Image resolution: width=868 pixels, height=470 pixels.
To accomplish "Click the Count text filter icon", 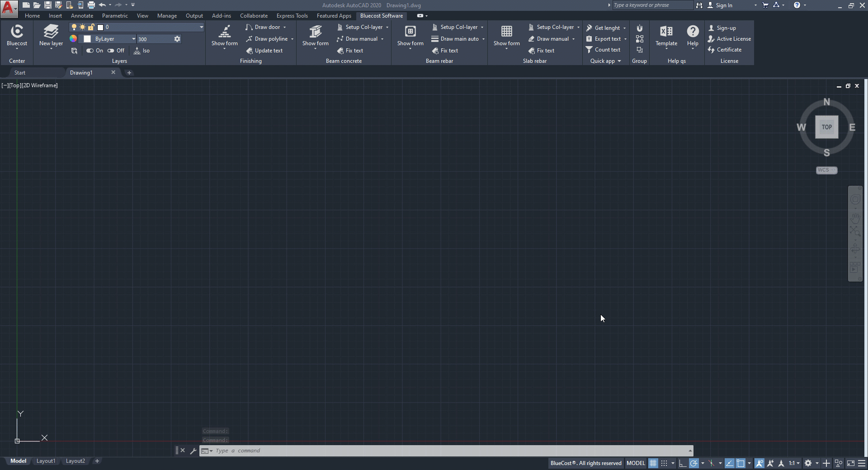I will tap(589, 50).
